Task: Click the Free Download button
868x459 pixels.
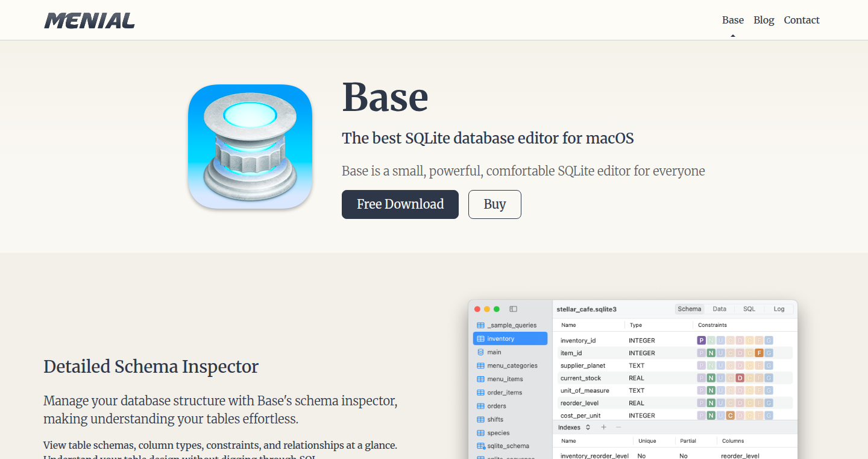Action: click(x=400, y=204)
